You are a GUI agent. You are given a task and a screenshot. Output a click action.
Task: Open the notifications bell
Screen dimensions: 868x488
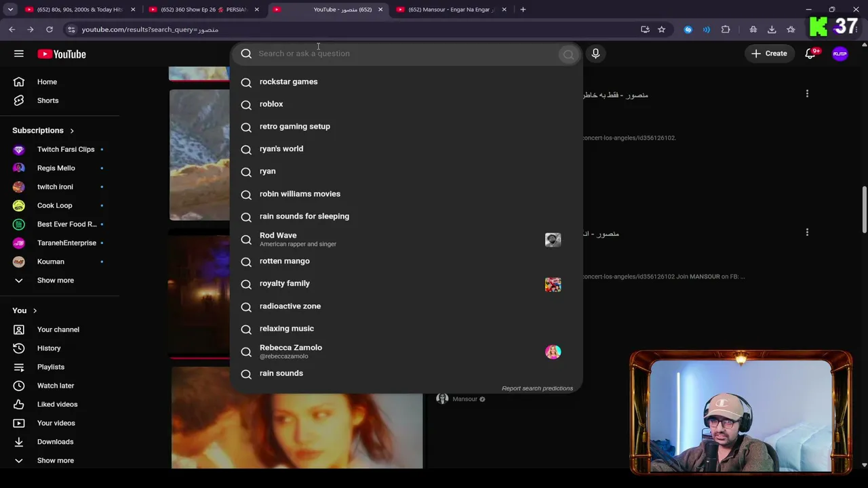point(810,54)
